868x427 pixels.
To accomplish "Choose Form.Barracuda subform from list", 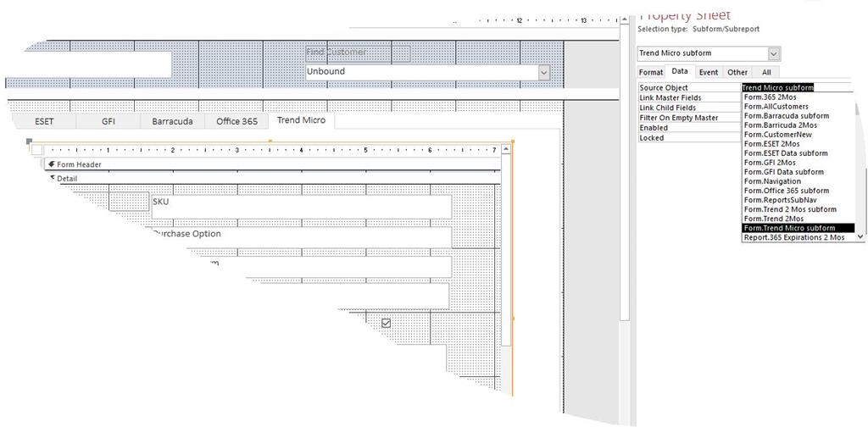I will pos(798,116).
